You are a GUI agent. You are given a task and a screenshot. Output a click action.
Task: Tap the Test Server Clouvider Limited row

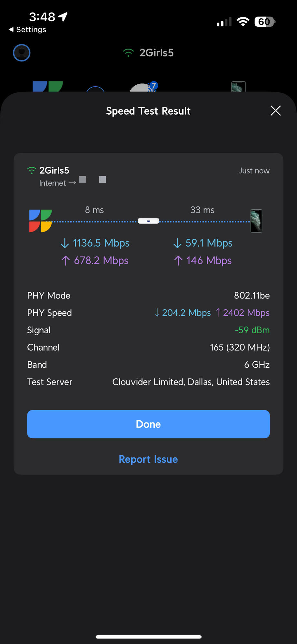tap(148, 382)
